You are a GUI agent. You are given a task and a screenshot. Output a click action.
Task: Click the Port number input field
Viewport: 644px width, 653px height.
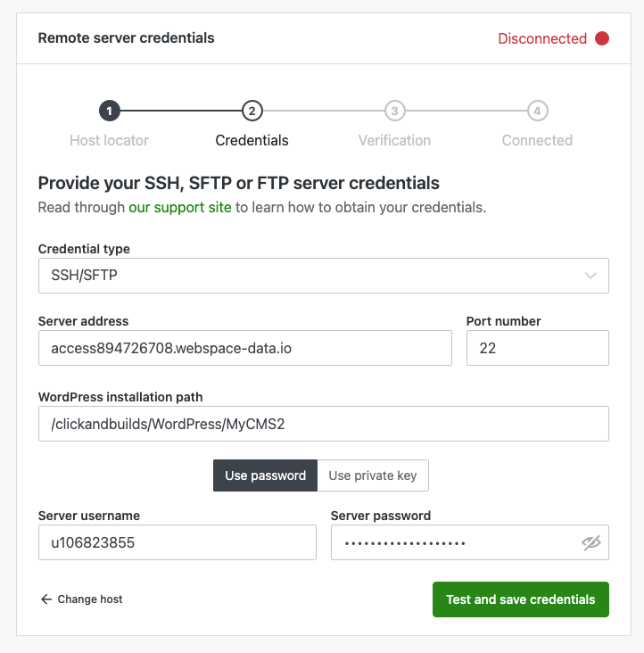(x=537, y=348)
